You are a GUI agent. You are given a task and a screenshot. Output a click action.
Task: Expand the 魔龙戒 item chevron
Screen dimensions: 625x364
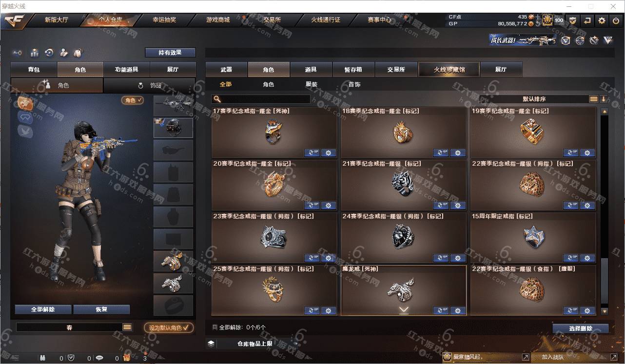pos(404,310)
